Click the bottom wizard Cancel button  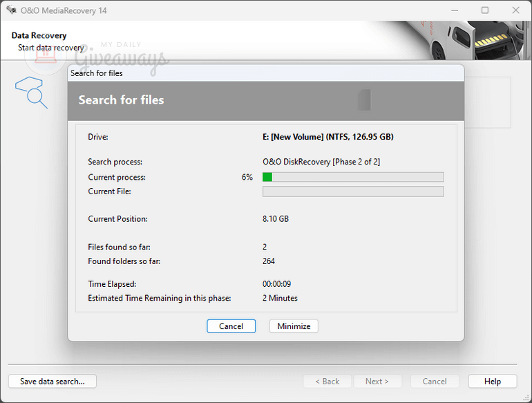pos(435,381)
